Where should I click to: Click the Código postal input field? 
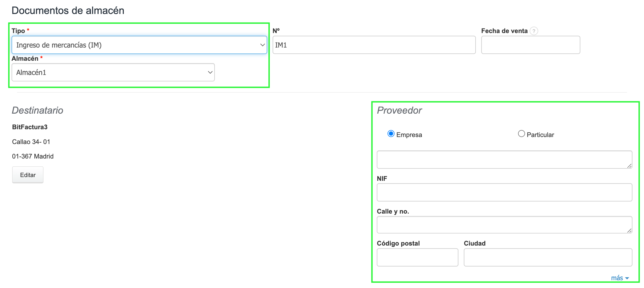click(417, 257)
